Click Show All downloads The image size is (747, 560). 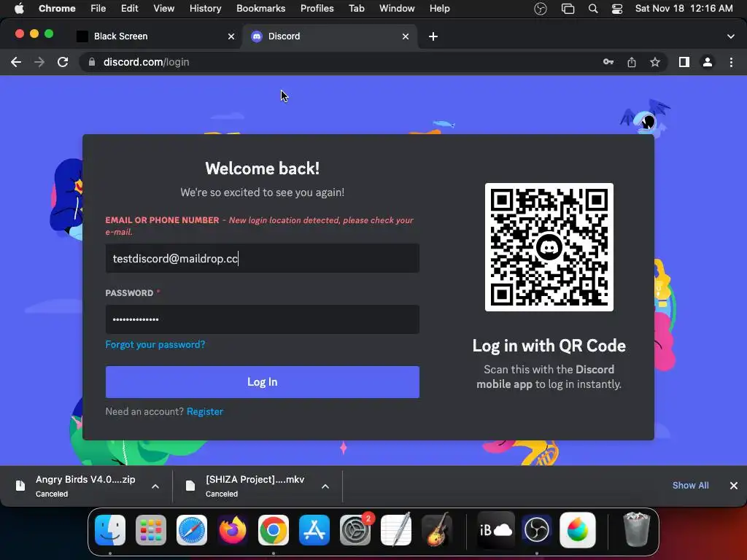[690, 485]
